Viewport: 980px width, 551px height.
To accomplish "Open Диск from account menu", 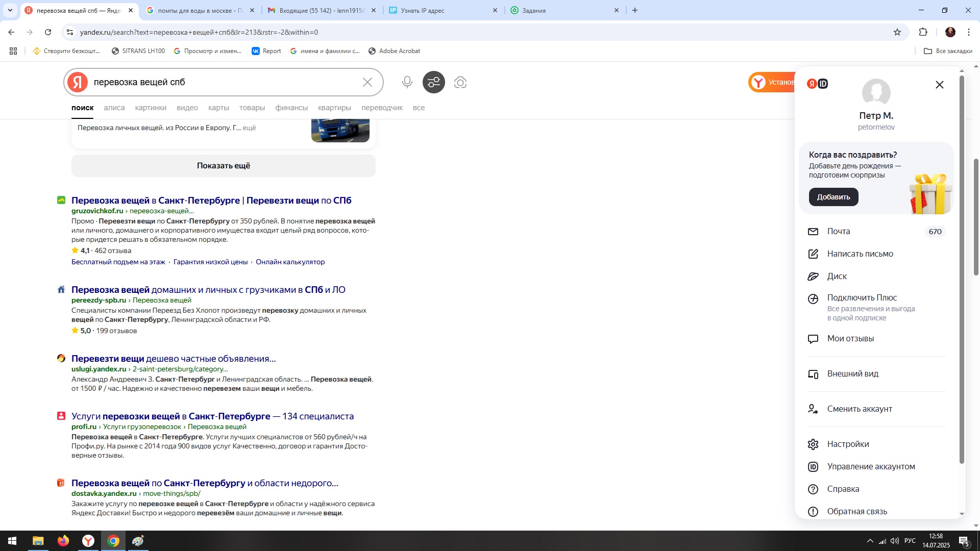I will click(x=876, y=277).
